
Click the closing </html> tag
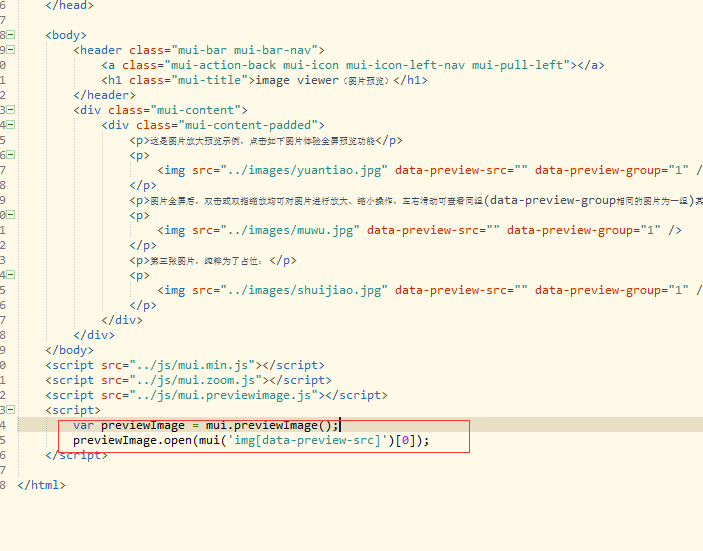pyautogui.click(x=42, y=485)
